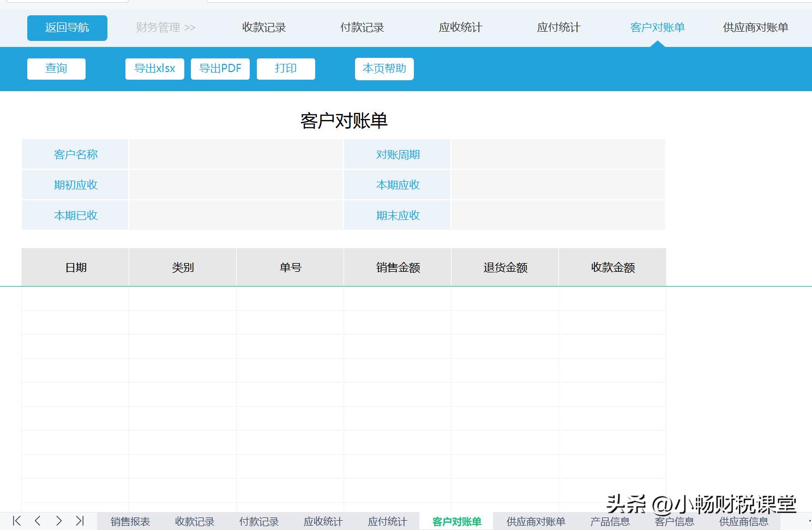Expand the 财务管理 submenu
This screenshot has width=812, height=530.
click(x=165, y=27)
